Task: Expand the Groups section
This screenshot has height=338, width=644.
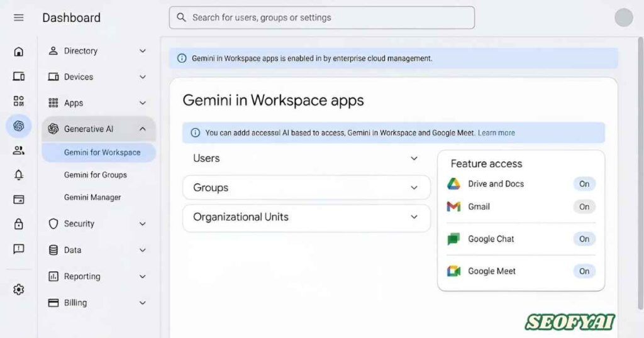Action: 306,187
